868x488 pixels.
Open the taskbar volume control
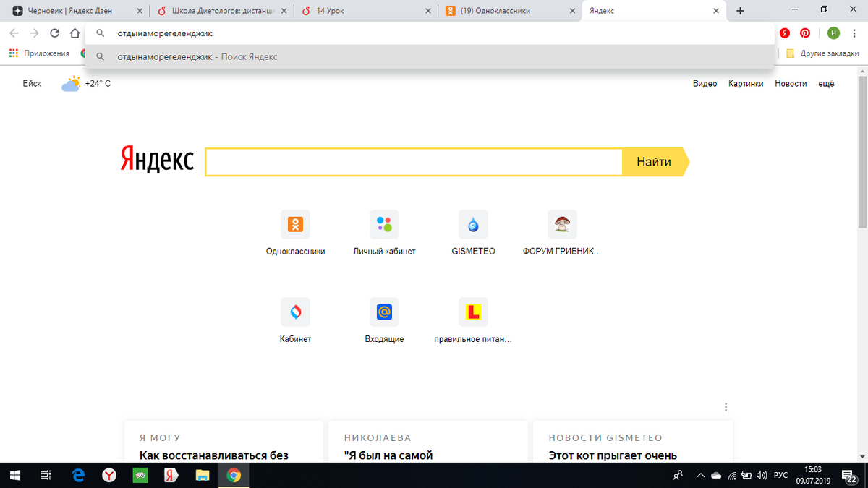tap(761, 476)
